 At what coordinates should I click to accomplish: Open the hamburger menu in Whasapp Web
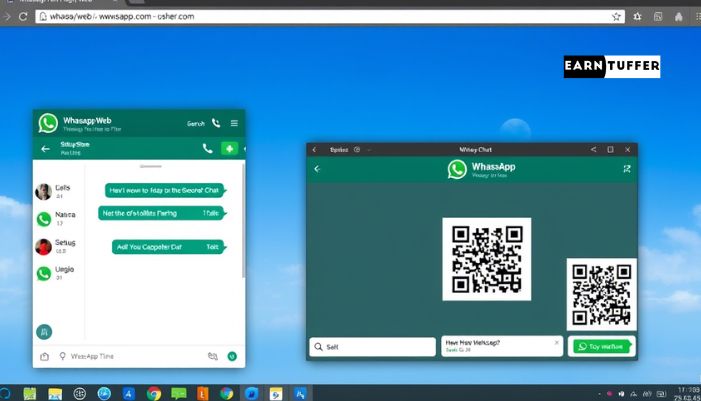point(234,123)
